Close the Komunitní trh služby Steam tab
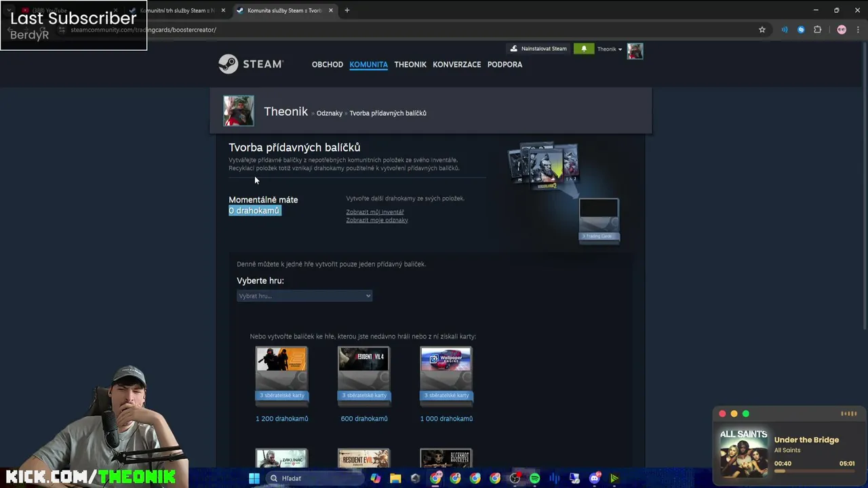 (223, 10)
